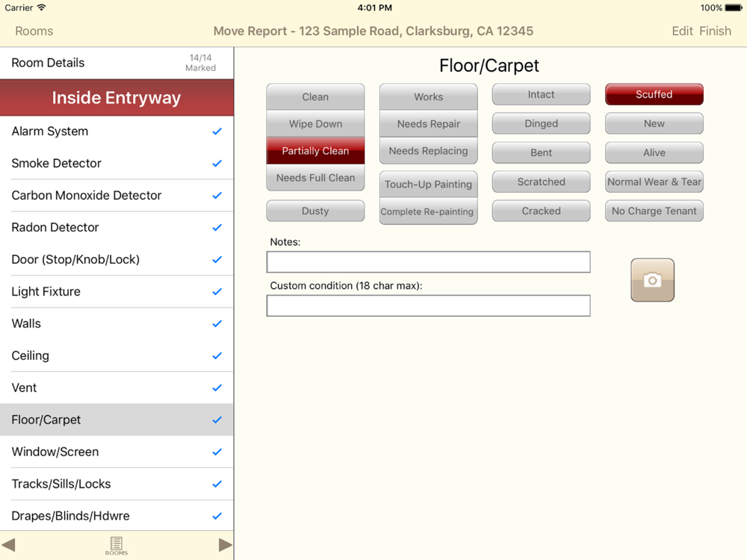747x560 pixels.
Task: Tap the 14/14 Marked counter
Action: (x=200, y=63)
